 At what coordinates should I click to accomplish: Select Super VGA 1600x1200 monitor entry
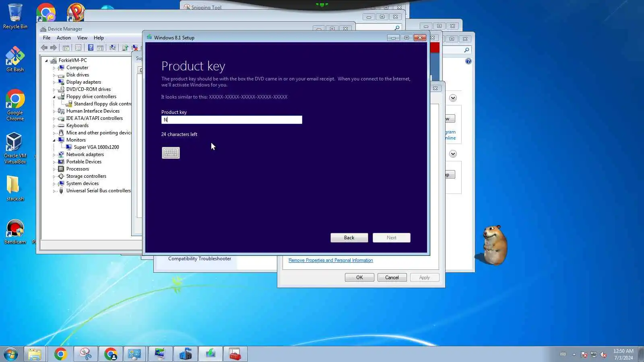(97, 147)
